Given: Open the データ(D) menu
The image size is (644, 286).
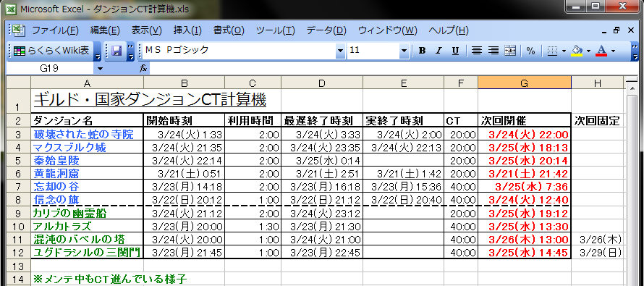Looking at the screenshot, I should click(x=326, y=30).
